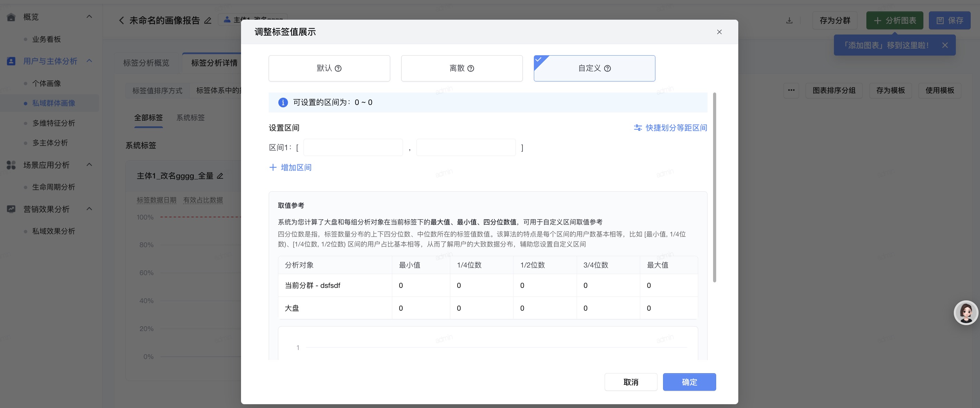The width and height of the screenshot is (980, 408).
Task: Switch to 标签分析详情 tab
Action: (214, 63)
